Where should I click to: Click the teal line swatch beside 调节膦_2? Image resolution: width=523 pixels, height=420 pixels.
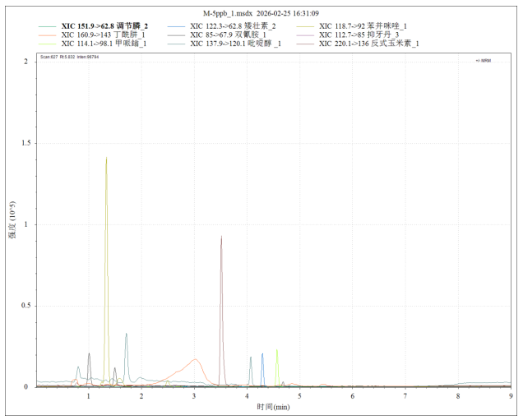click(x=48, y=26)
